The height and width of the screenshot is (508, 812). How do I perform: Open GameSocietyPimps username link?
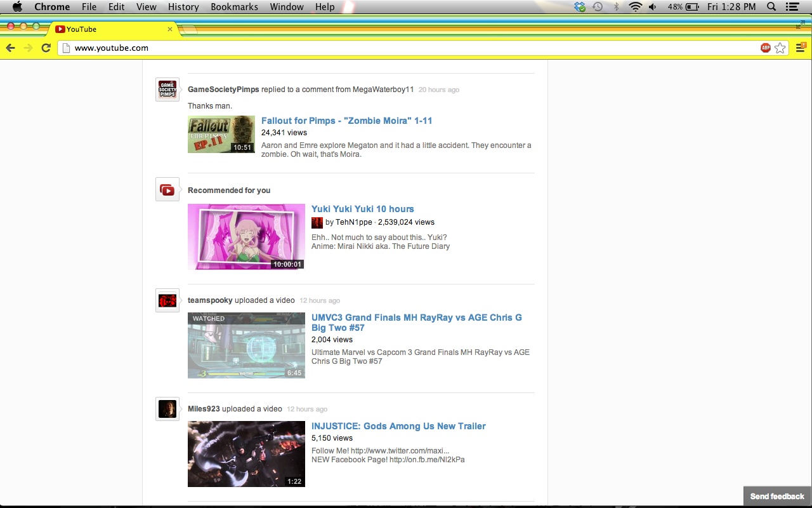[223, 90]
